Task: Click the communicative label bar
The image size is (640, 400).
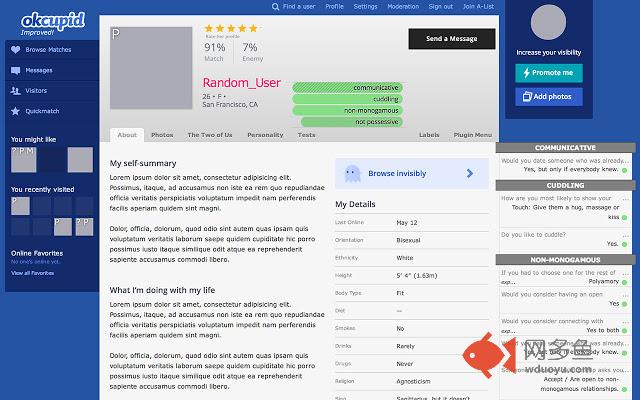Action: click(x=347, y=88)
